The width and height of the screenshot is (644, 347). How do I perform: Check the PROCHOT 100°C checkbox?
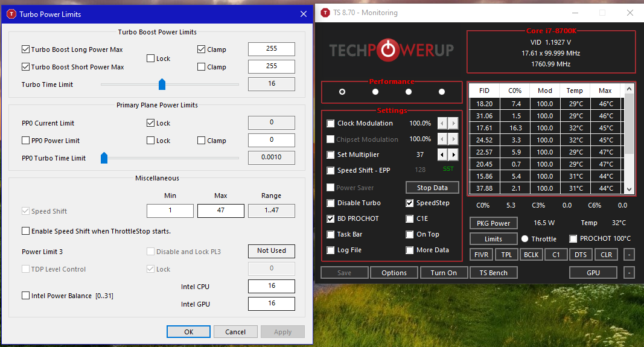tap(573, 238)
